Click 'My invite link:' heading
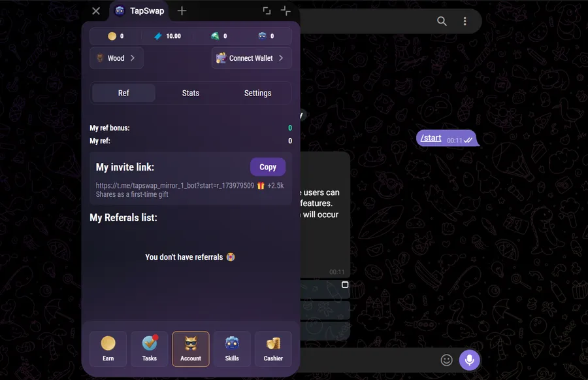The height and width of the screenshot is (380, 588). coord(125,167)
